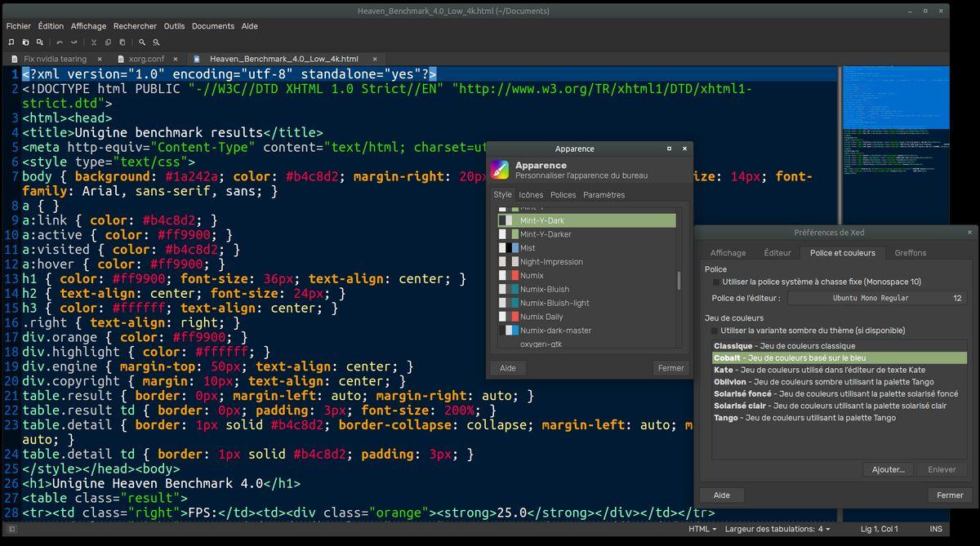Select the Mist theme swatch
980x546 pixels.
tap(507, 248)
